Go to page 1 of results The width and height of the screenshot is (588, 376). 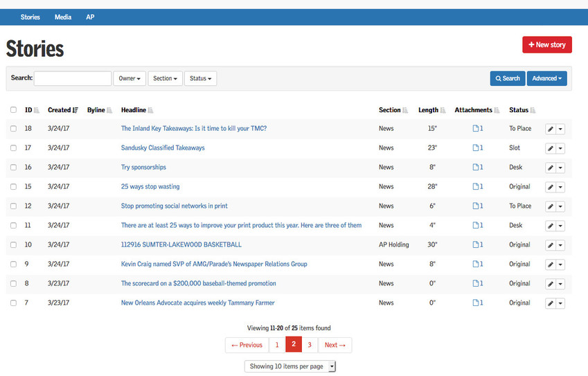pos(277,345)
